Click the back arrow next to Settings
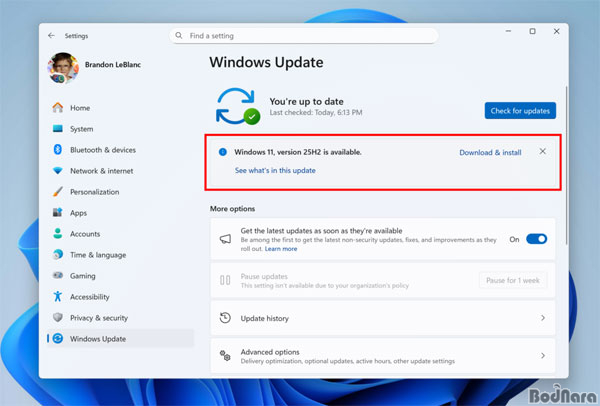Screen dimensions: 600x406 (x=51, y=36)
